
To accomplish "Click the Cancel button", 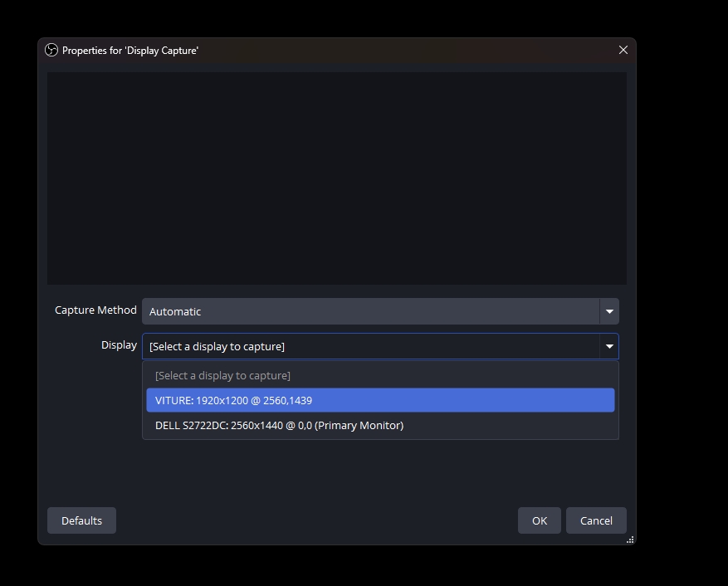I will [596, 520].
